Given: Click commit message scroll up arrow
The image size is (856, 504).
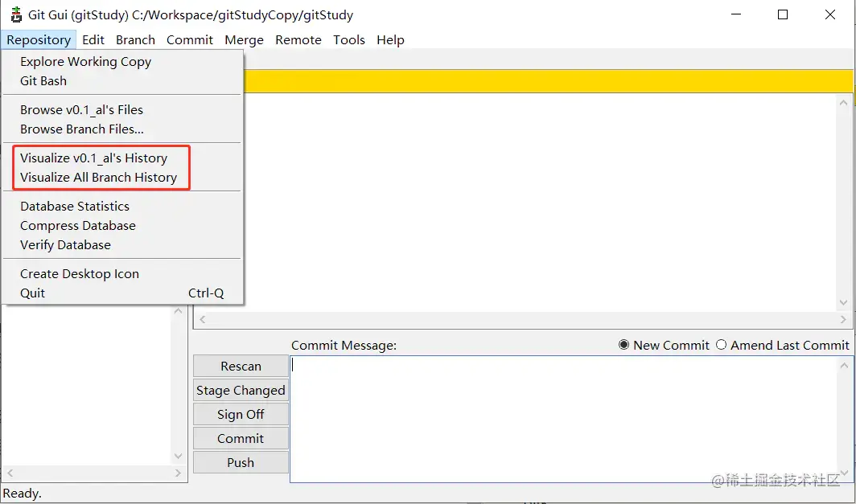Looking at the screenshot, I should click(844, 365).
